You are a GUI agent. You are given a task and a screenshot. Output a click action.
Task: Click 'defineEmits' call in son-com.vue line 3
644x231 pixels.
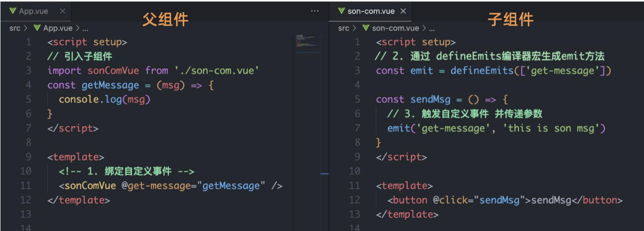(482, 71)
